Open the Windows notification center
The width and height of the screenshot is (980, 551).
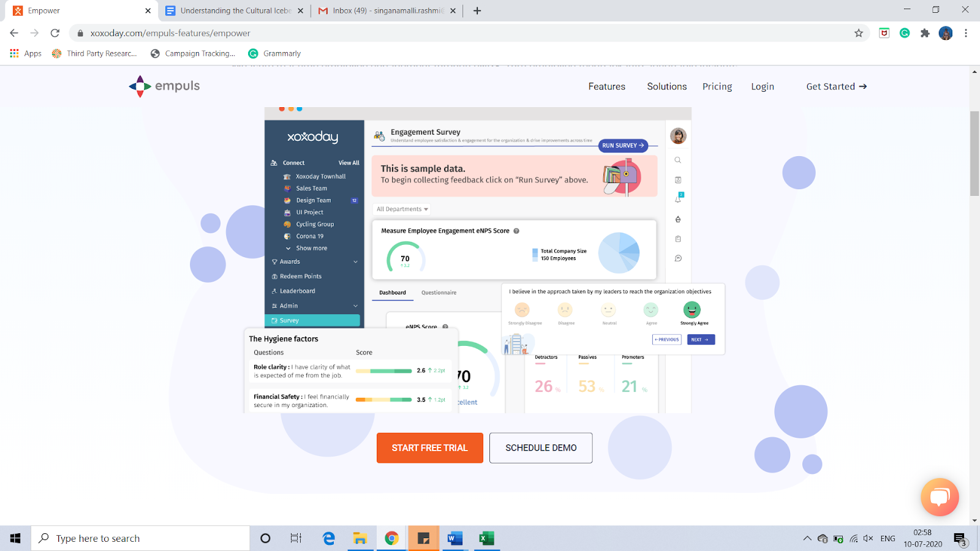point(960,539)
